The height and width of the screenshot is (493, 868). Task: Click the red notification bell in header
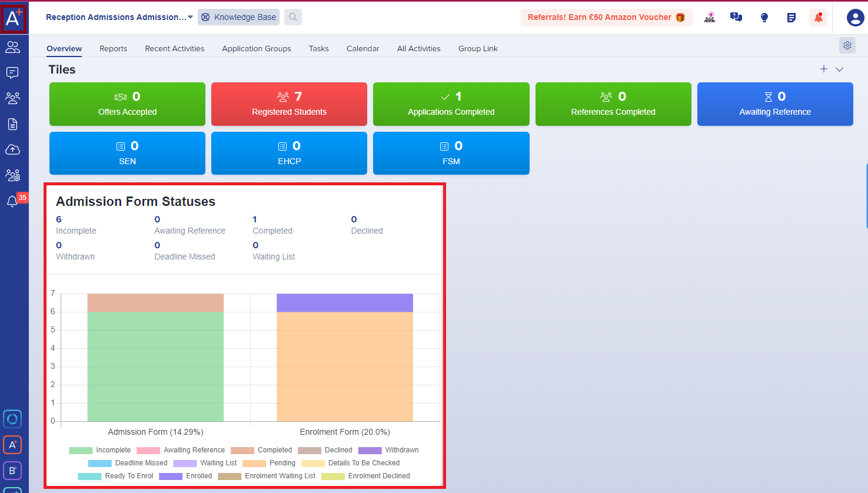pyautogui.click(x=819, y=18)
